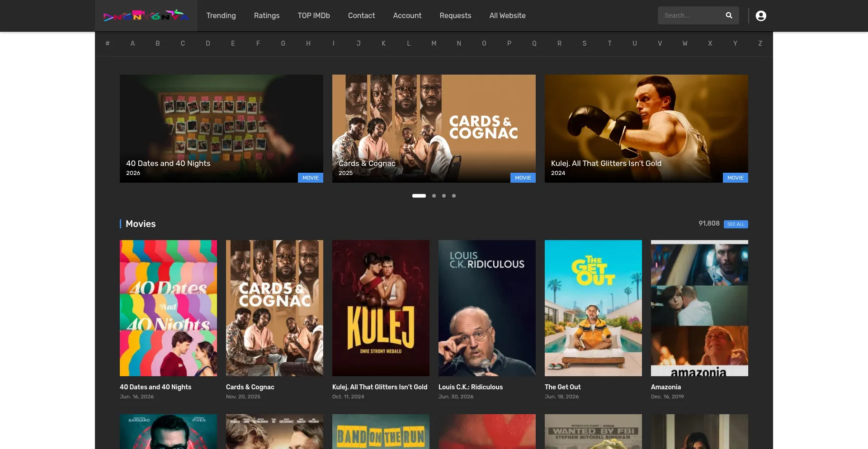Click the 'Cards & Cognac' title under its poster

[x=250, y=387]
